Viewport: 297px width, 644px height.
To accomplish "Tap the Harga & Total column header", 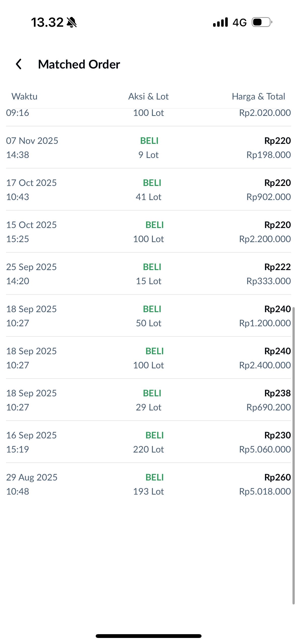I will [258, 96].
